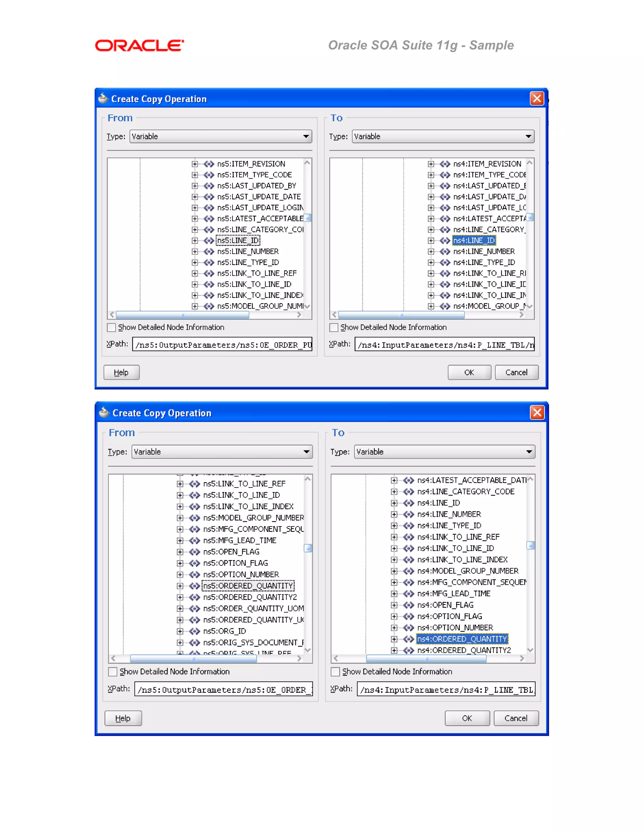
Task: Click scroll-up arrow of top To tree
Action: (530, 163)
